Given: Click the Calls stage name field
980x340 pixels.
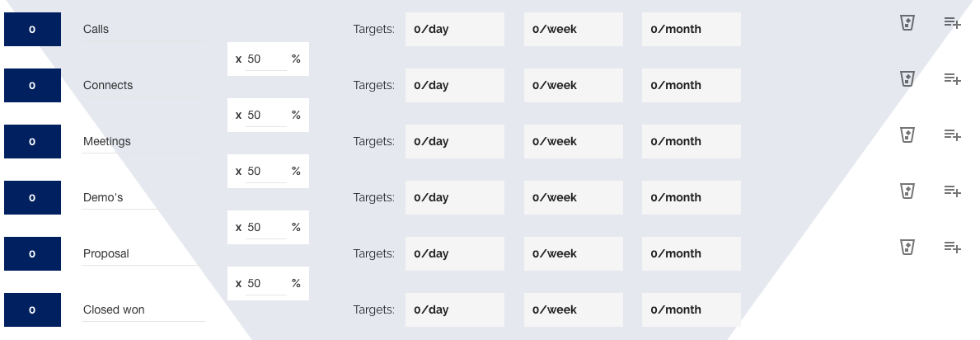Looking at the screenshot, I should (x=143, y=30).
